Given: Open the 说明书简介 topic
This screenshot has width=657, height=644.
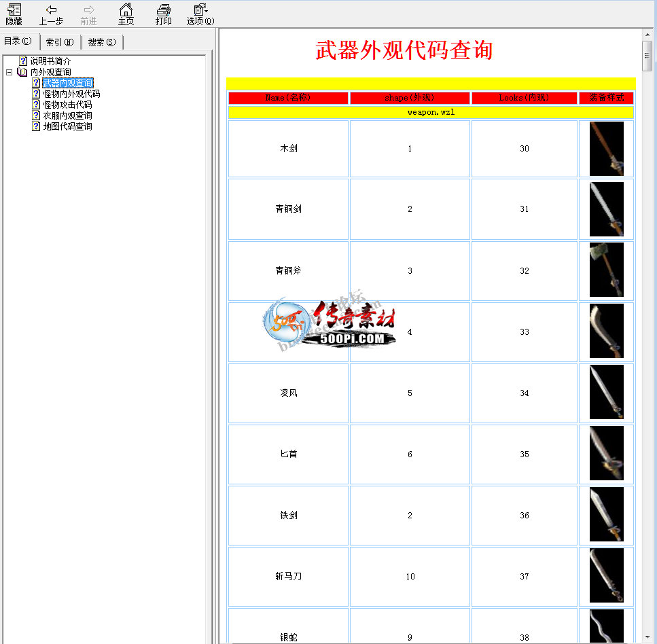Looking at the screenshot, I should click(51, 61).
